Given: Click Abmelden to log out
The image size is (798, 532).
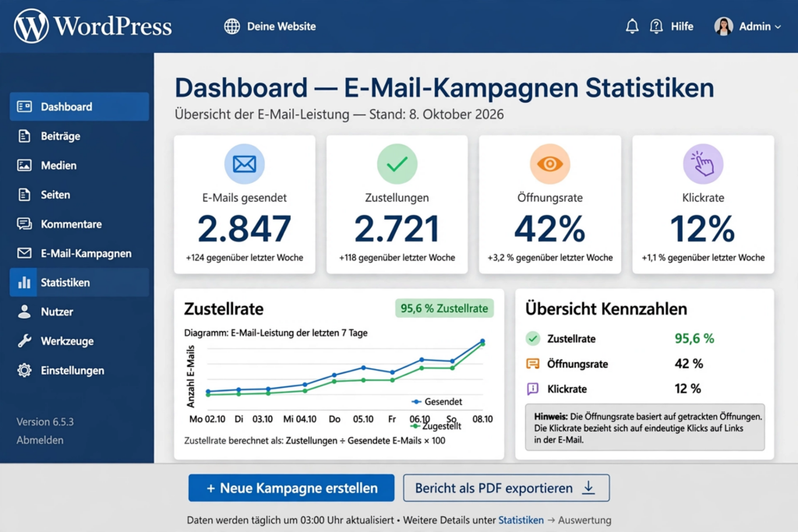Looking at the screenshot, I should pos(40,440).
